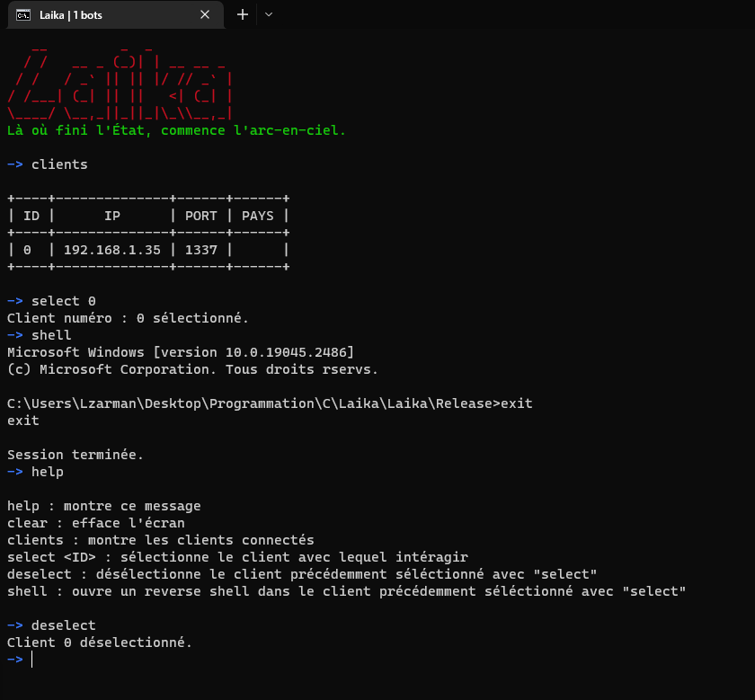Click the "select <ID>" help description line

point(237,557)
